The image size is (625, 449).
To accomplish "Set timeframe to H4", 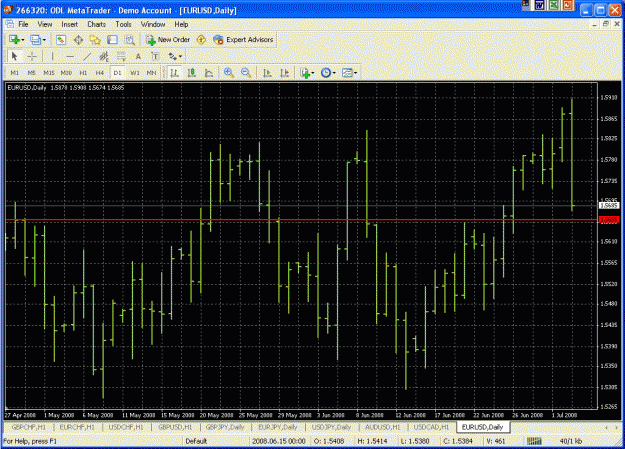I will tap(100, 73).
